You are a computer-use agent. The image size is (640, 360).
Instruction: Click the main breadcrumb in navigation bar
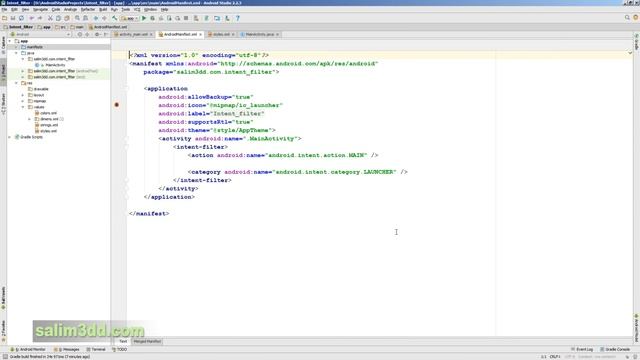pos(78,27)
